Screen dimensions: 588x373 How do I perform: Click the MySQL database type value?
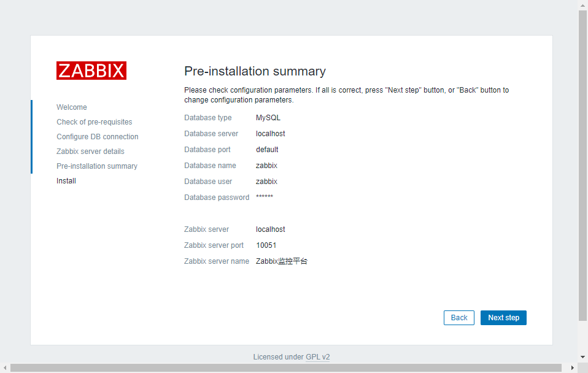268,118
